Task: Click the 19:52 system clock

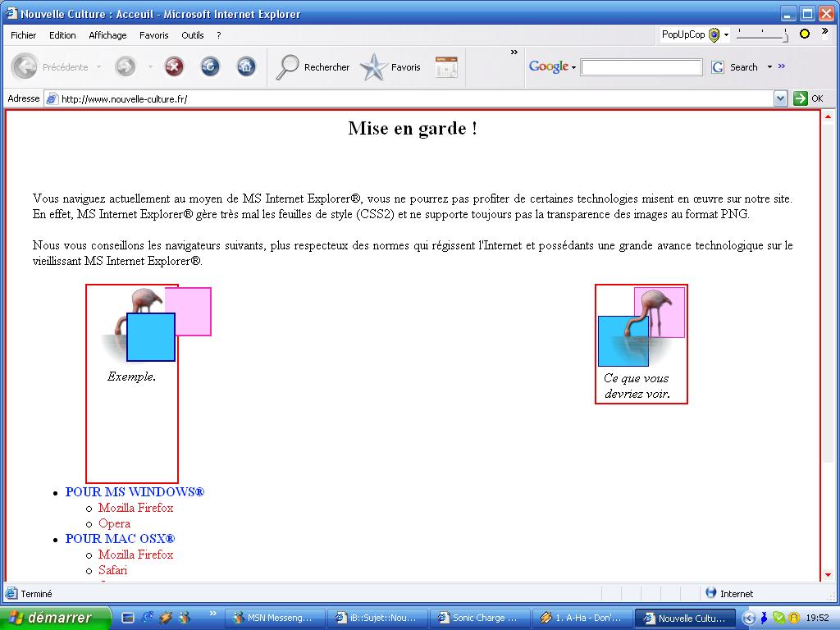Action: tap(817, 618)
